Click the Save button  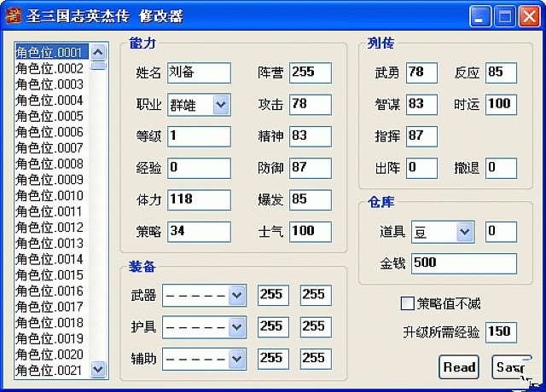tap(512, 367)
